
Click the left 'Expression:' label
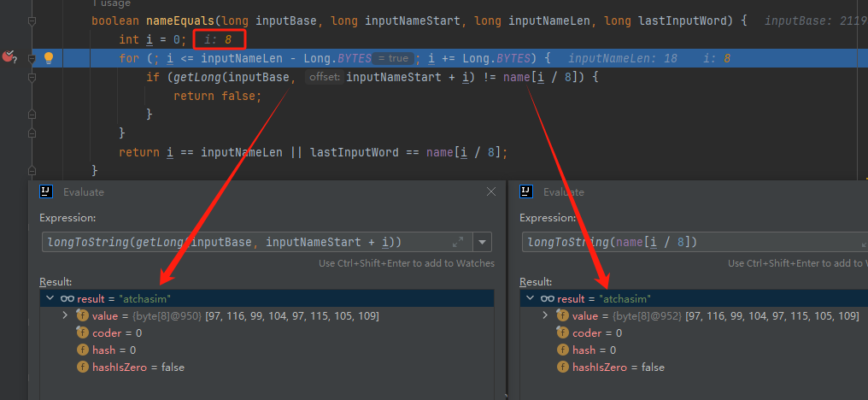pyautogui.click(x=67, y=218)
